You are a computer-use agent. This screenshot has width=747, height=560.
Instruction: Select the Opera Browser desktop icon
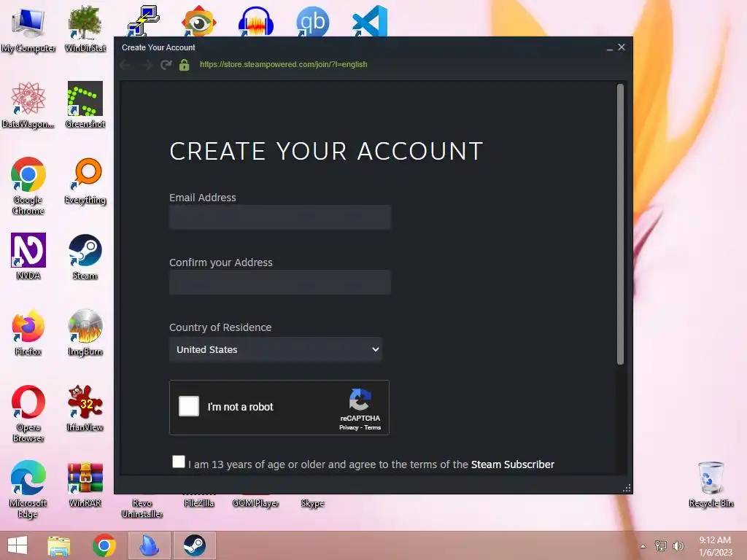point(28,413)
